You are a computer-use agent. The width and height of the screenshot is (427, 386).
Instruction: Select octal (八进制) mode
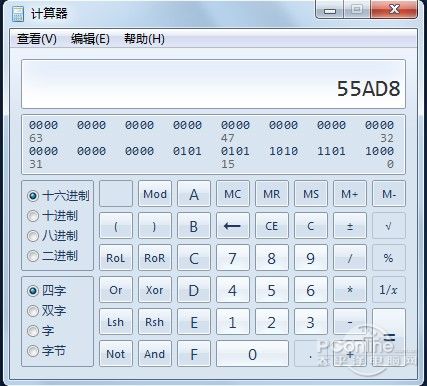click(x=52, y=236)
